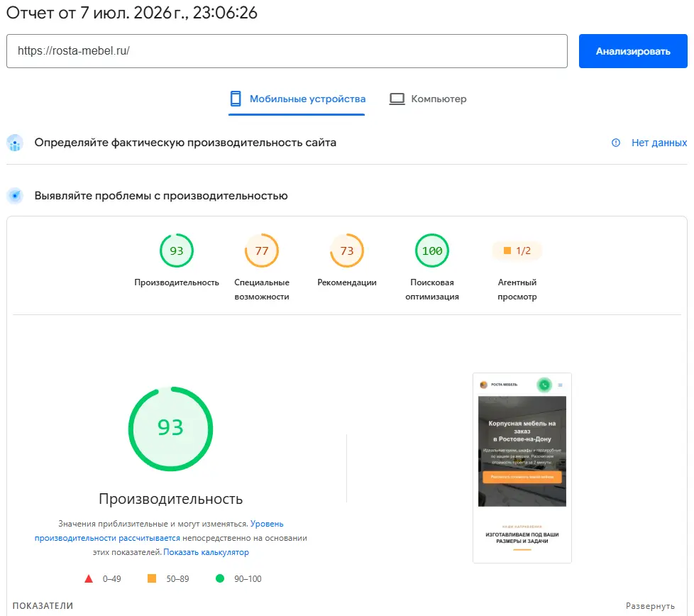Image resolution: width=694 pixels, height=616 pixels.
Task: Click the Производительность label under score 93
Action: point(177,282)
